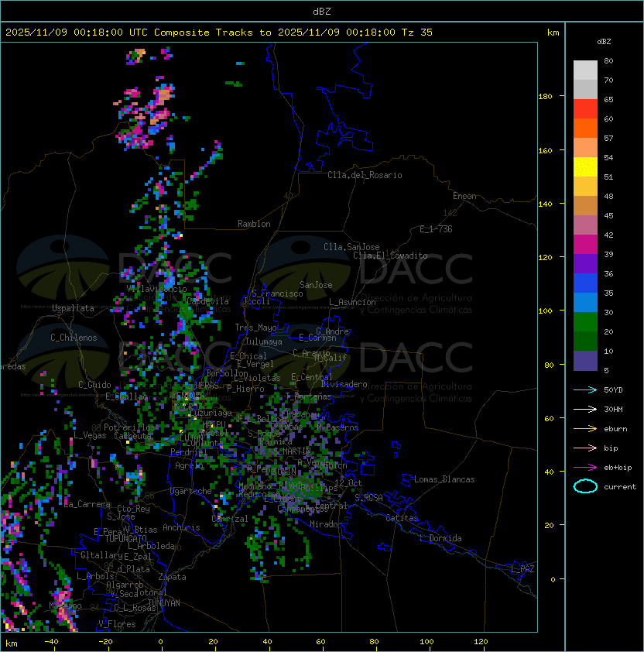The width and height of the screenshot is (644, 652).
Task: Click the E_1-736 map label
Action: coord(436,229)
